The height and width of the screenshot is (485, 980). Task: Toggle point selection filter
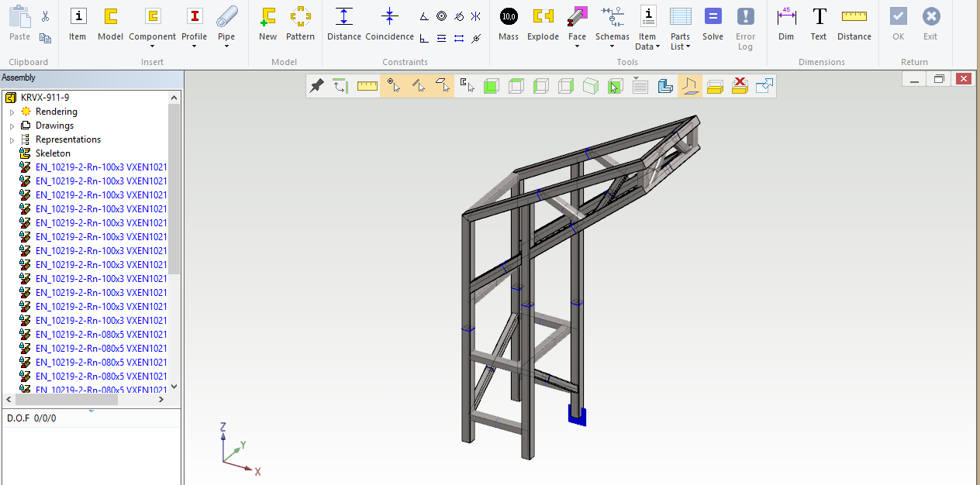pyautogui.click(x=394, y=86)
